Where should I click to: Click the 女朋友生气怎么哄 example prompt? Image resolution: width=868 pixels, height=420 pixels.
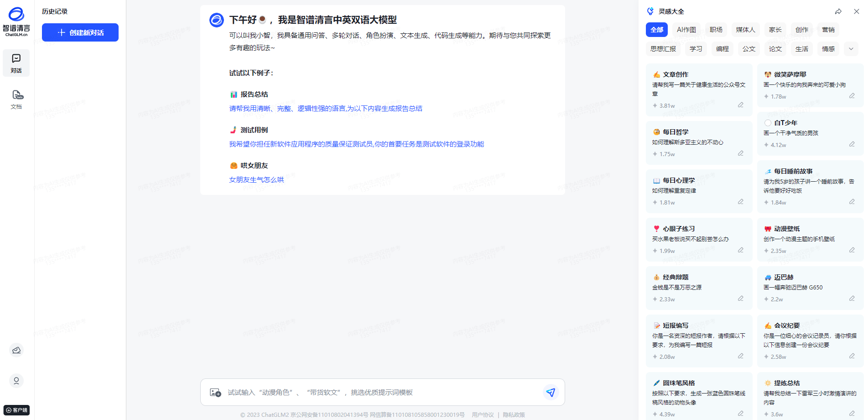(x=256, y=179)
